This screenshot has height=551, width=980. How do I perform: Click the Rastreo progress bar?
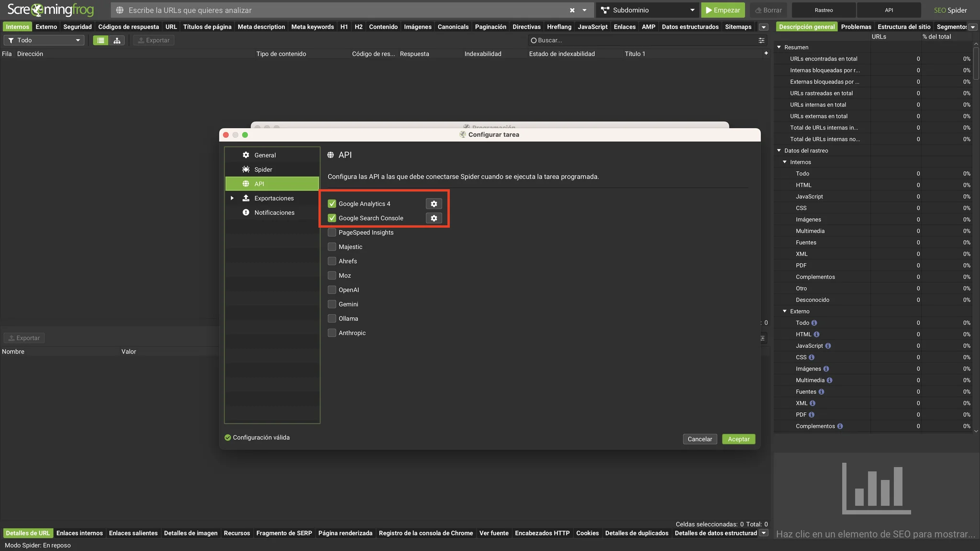coord(824,10)
